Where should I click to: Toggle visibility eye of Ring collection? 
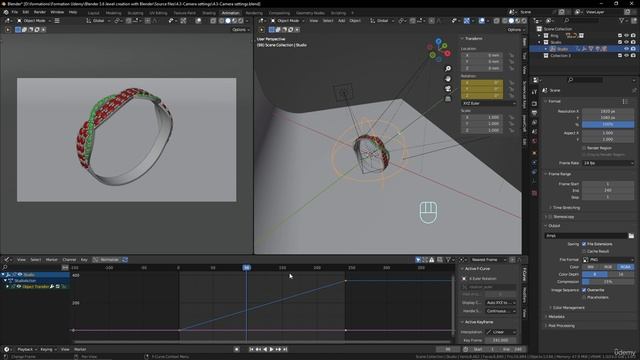(626, 36)
